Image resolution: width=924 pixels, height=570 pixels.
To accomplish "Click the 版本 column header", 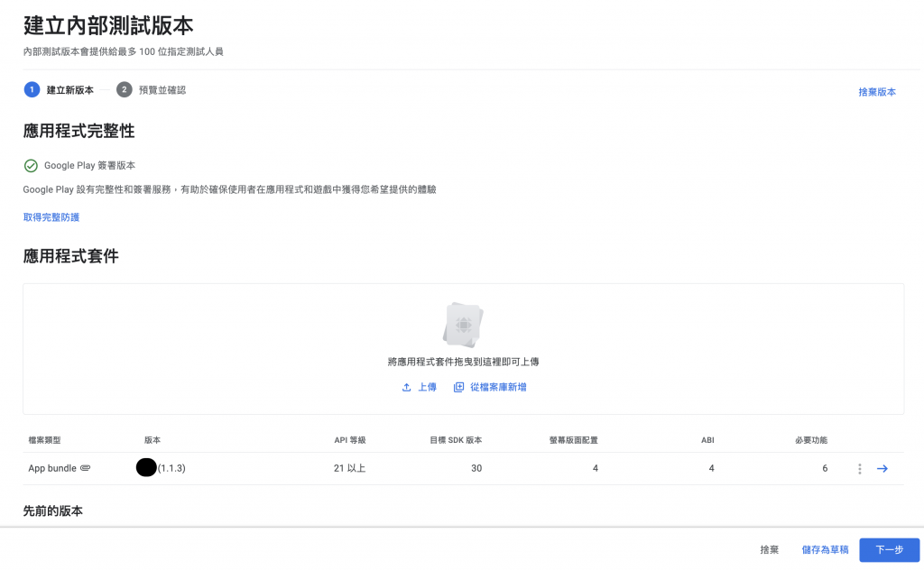I will coord(152,440).
